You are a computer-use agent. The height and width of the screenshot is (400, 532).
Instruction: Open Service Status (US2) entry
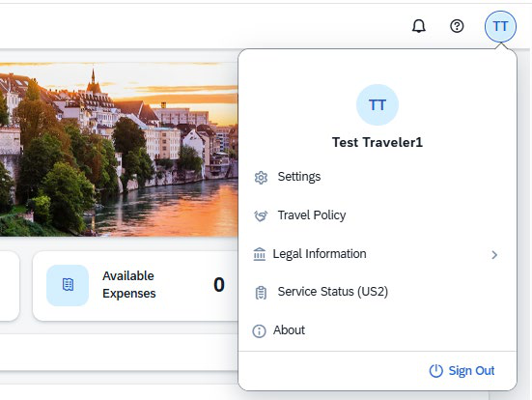click(x=378, y=292)
